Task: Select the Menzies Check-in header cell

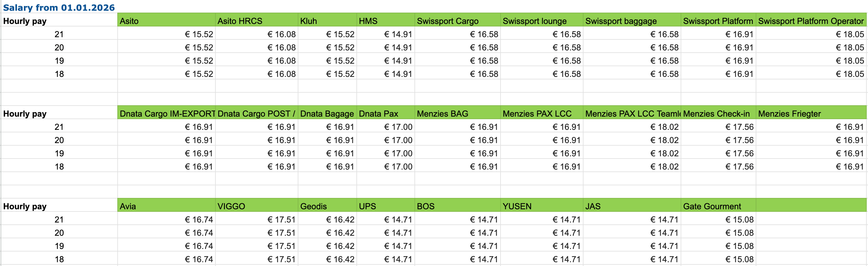Action: coord(718,114)
